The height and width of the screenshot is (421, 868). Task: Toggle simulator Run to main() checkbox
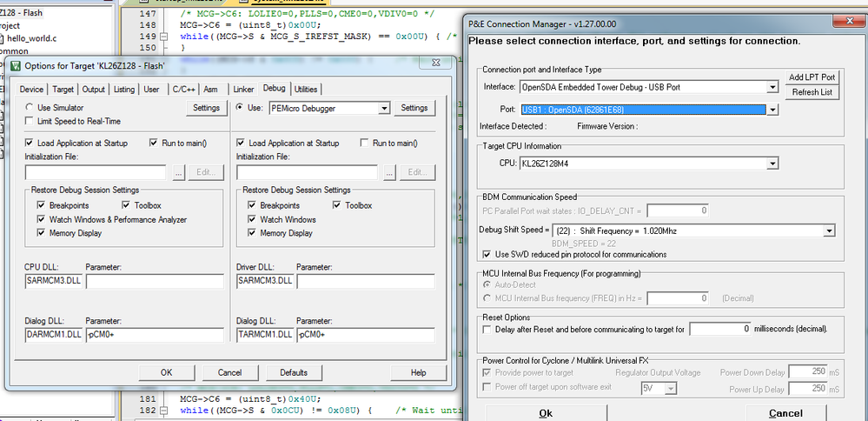point(153,143)
